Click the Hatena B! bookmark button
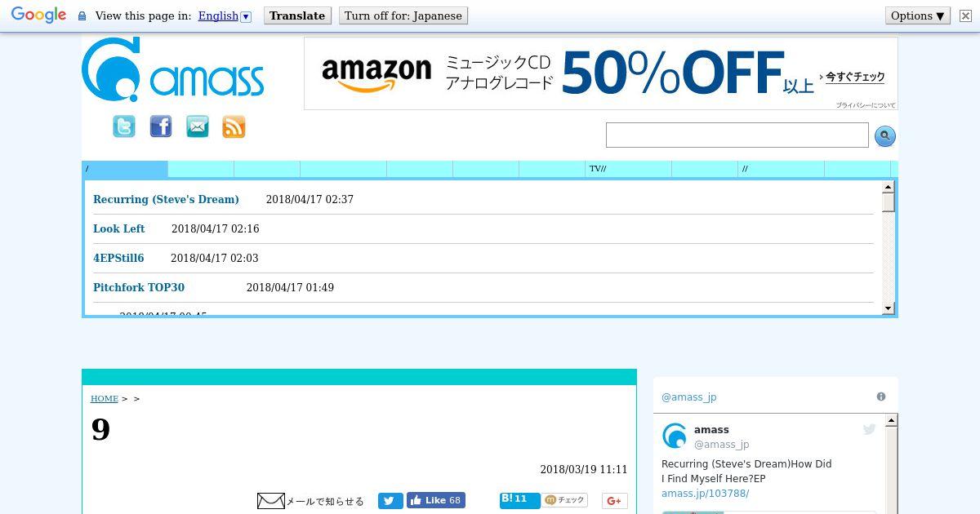This screenshot has width=980, height=514. point(519,500)
